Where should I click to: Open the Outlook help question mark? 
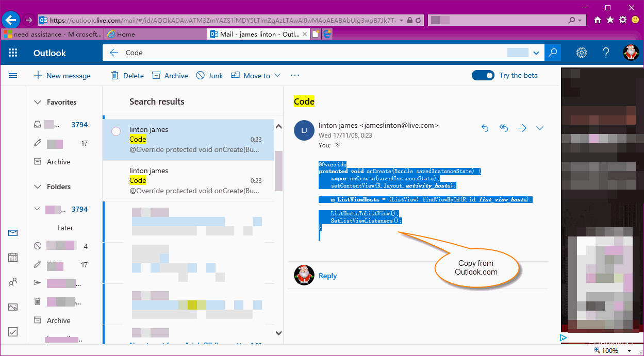606,53
